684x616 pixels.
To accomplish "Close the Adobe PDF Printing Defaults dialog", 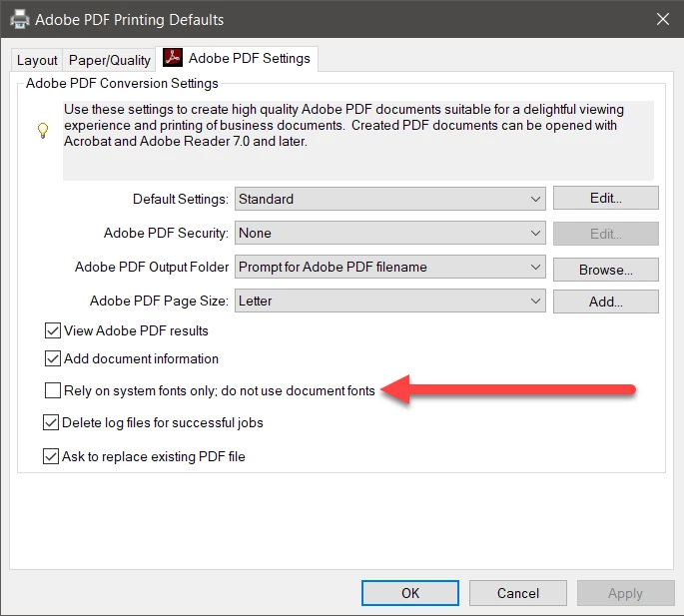I will click(x=663, y=19).
